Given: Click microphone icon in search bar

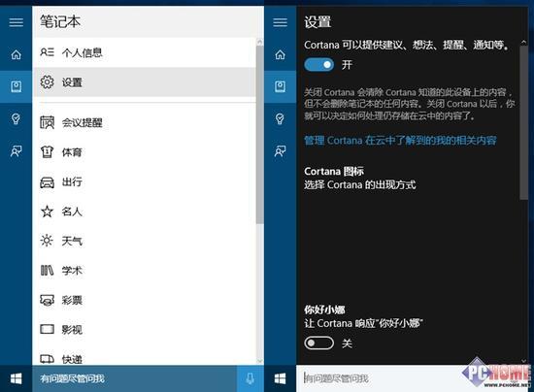Looking at the screenshot, I should (x=250, y=378).
